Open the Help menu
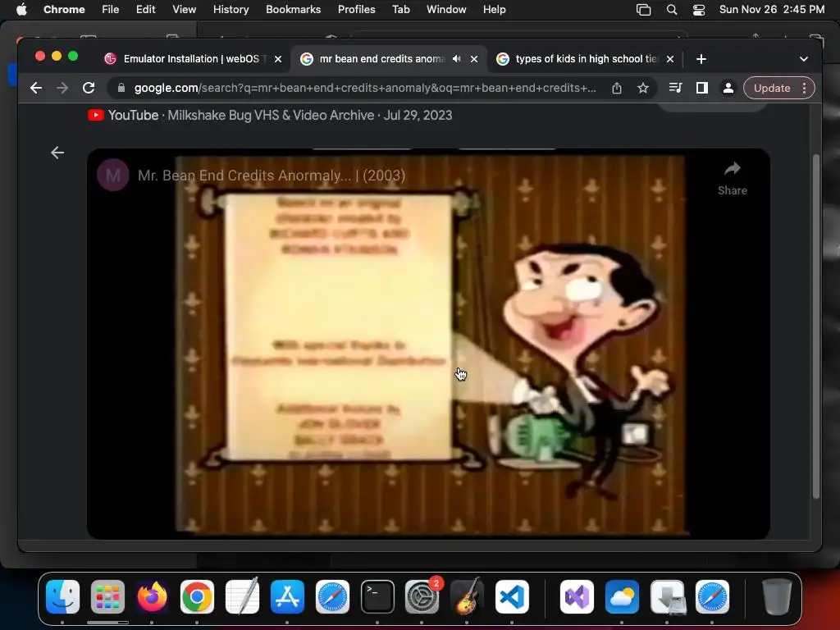The image size is (840, 630). [x=494, y=9]
